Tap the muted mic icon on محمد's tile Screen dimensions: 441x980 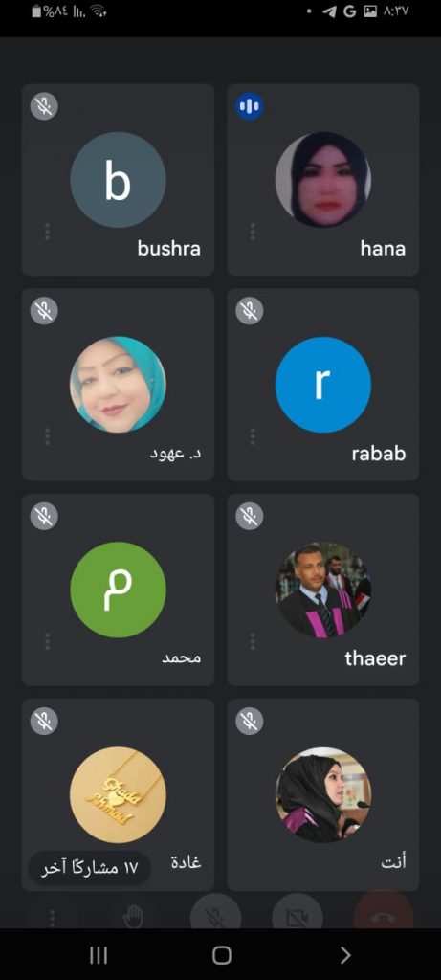point(44,516)
